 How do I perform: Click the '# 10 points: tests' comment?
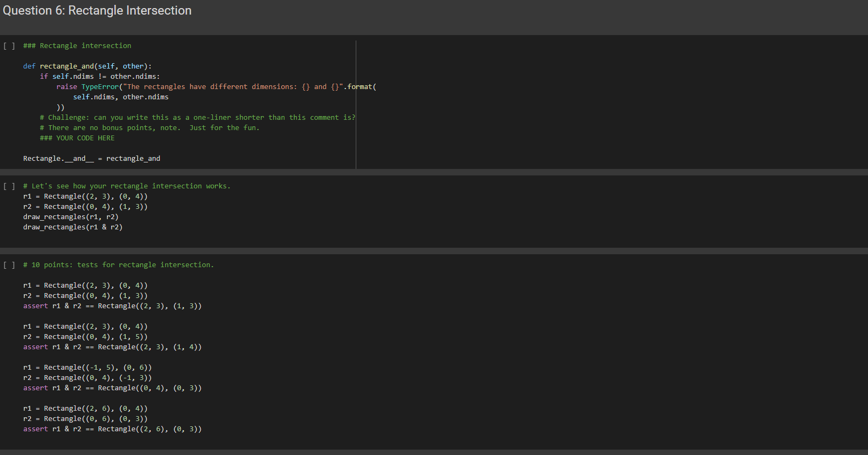tap(119, 265)
